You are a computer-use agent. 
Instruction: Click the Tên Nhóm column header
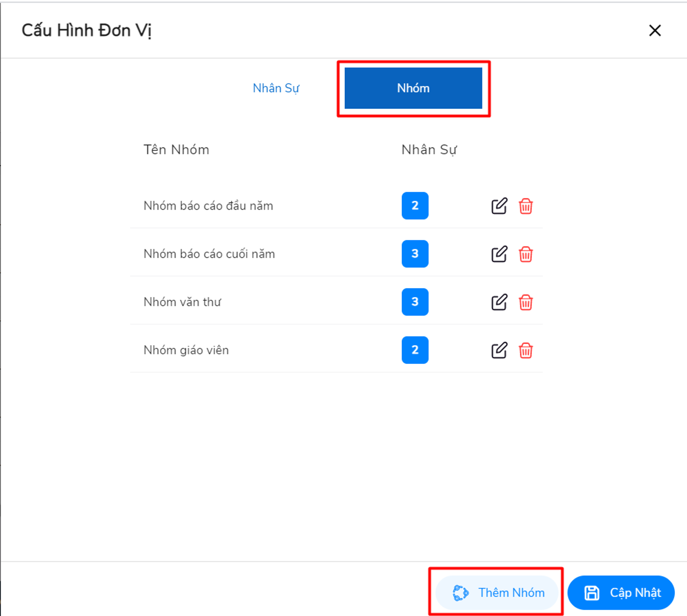(x=176, y=150)
